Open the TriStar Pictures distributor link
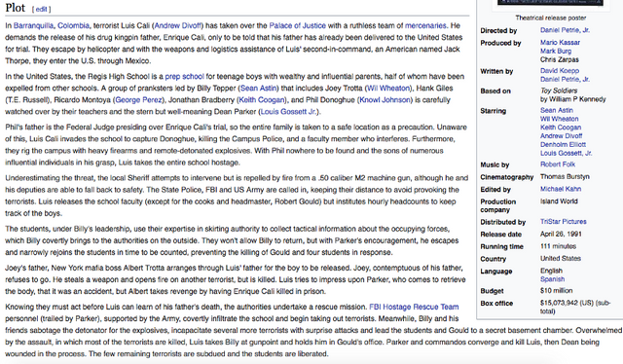The width and height of the screenshot is (623, 364). point(563,221)
